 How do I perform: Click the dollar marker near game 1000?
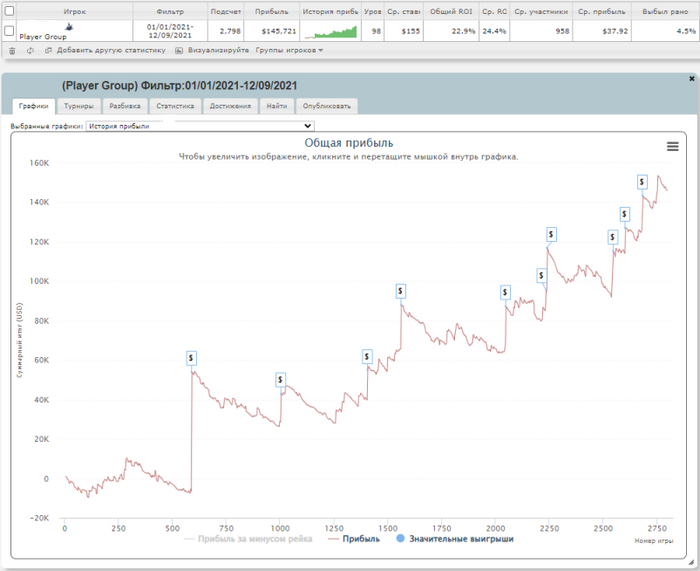pos(280,380)
